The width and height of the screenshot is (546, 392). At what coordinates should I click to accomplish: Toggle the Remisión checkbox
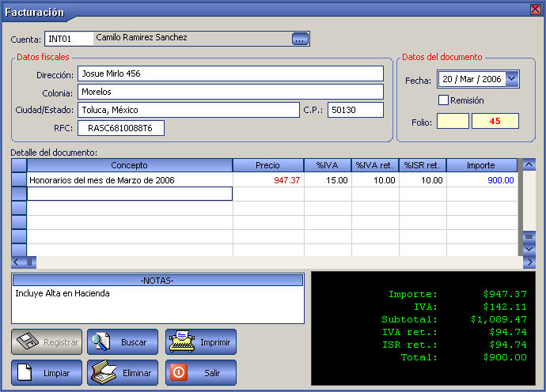443,100
